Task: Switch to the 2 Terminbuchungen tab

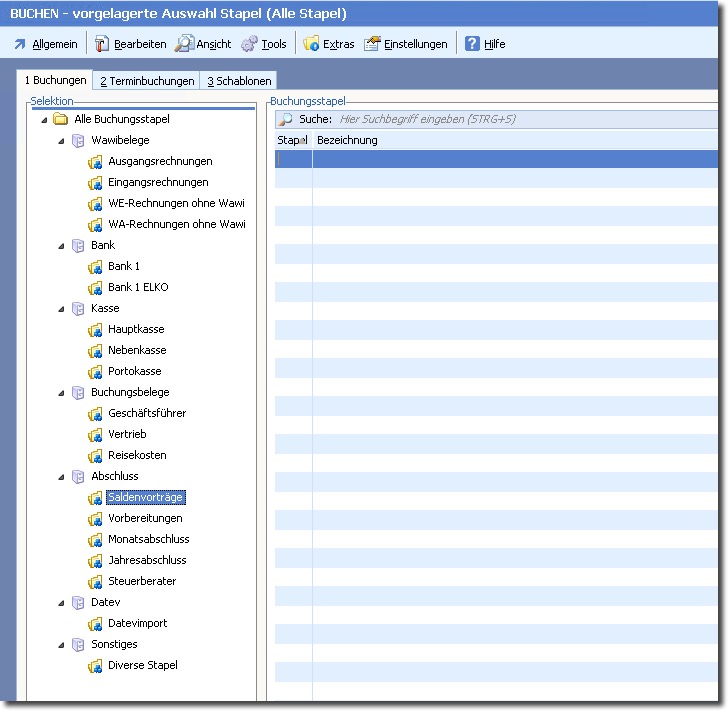Action: (146, 81)
